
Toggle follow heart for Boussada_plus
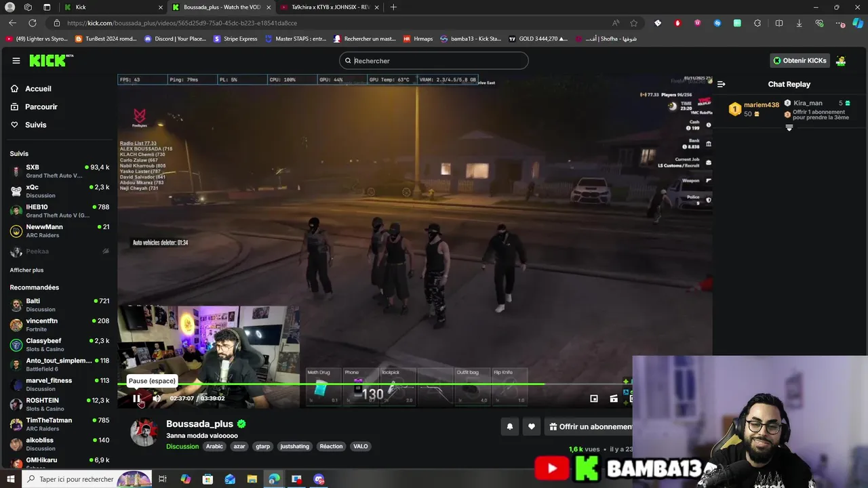[532, 426]
